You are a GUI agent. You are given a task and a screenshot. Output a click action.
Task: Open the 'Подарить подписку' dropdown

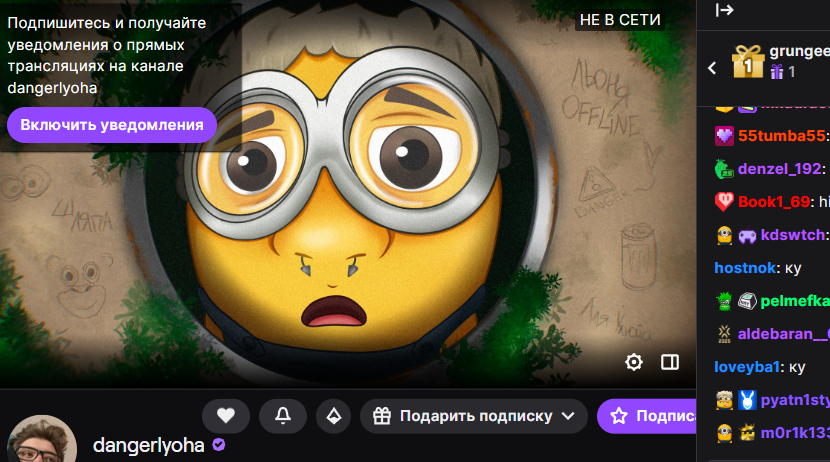(x=474, y=416)
